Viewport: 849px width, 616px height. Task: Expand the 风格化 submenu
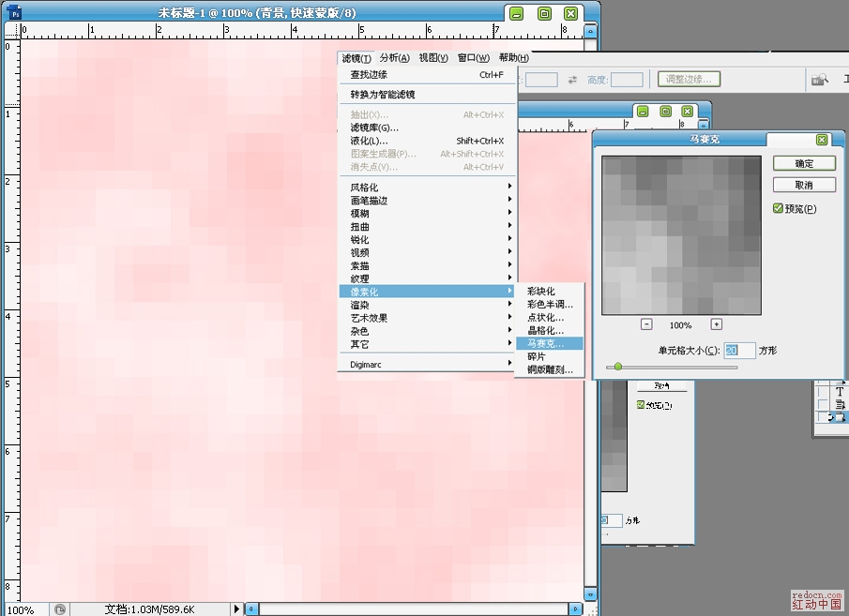427,188
